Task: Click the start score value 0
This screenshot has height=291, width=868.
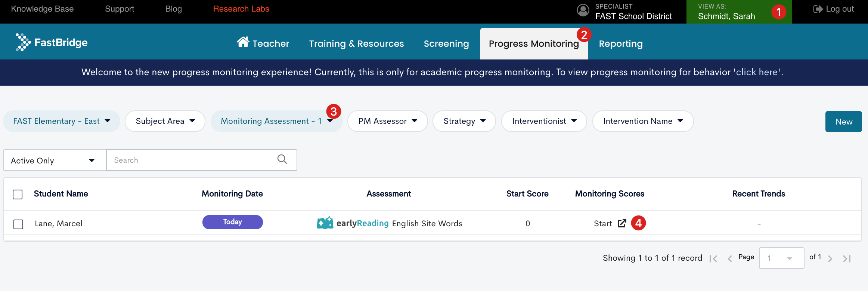Action: [x=528, y=224]
